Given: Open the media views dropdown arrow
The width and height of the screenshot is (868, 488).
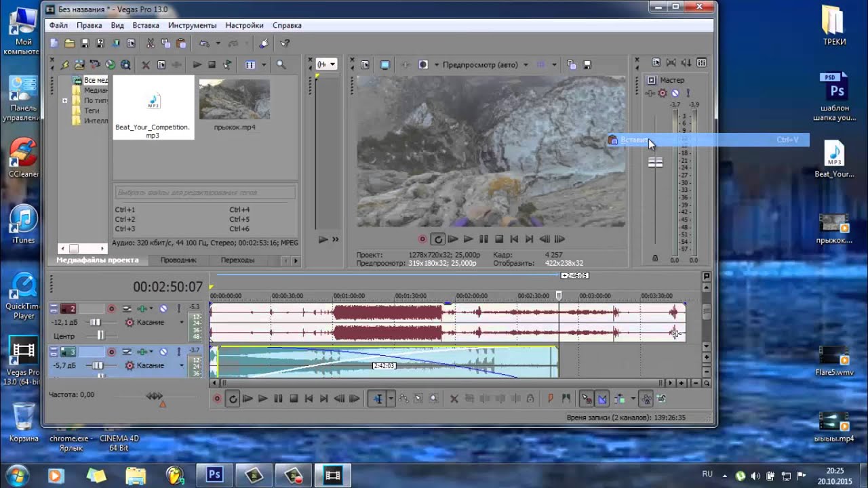Looking at the screenshot, I should point(264,65).
